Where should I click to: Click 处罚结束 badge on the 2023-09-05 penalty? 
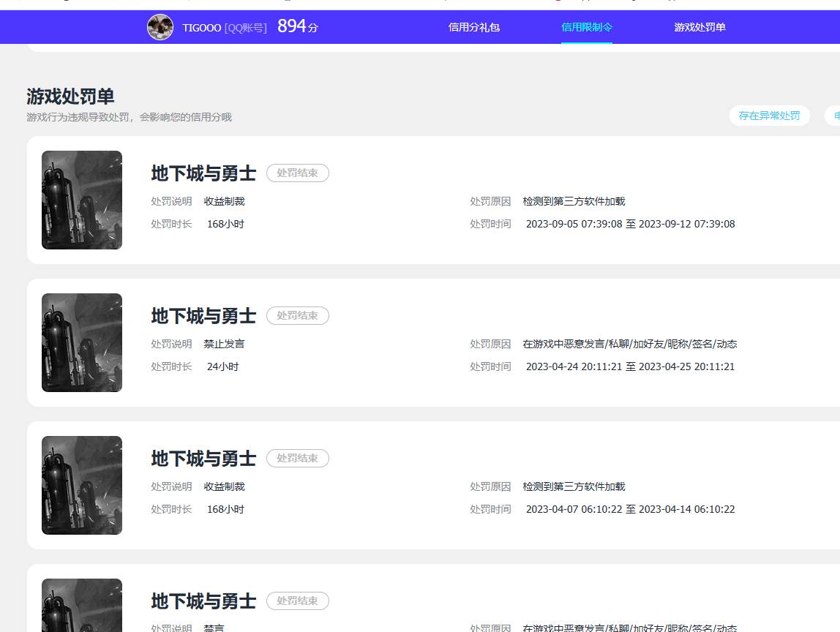[297, 173]
